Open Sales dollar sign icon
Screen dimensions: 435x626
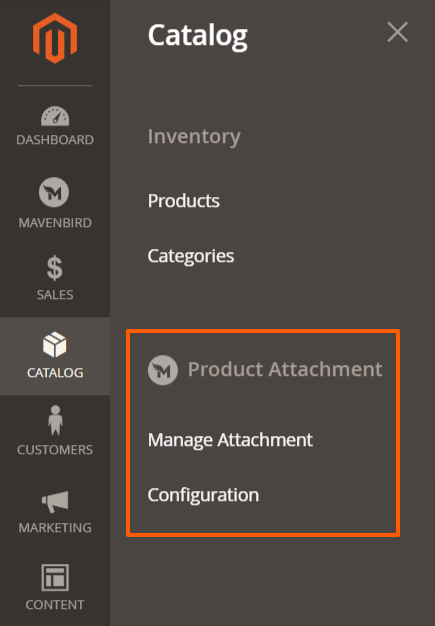55,267
